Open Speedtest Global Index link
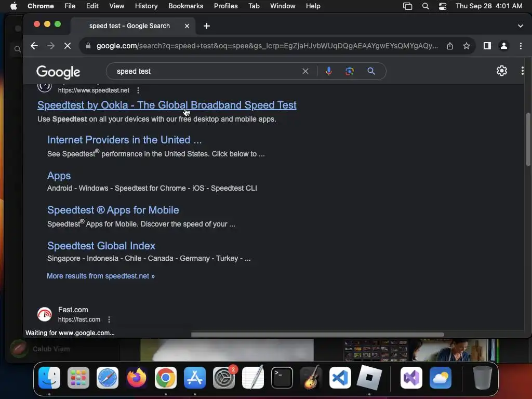Image resolution: width=532 pixels, height=399 pixels. pyautogui.click(x=101, y=246)
